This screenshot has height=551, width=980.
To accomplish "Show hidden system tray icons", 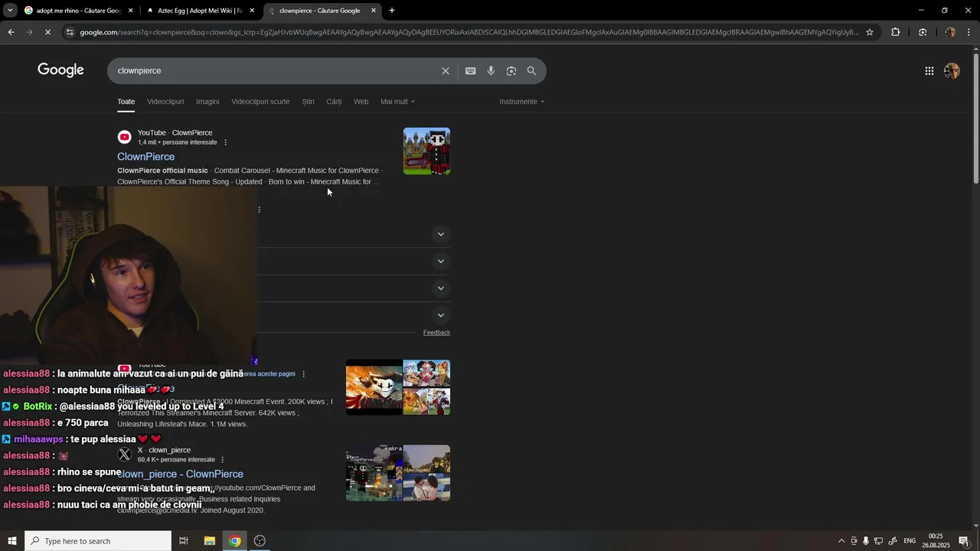I will 841,541.
